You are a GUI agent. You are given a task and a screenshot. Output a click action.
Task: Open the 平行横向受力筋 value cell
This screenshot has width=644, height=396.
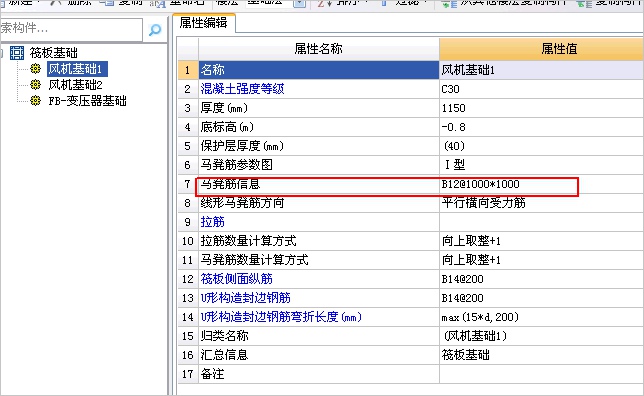click(x=542, y=203)
